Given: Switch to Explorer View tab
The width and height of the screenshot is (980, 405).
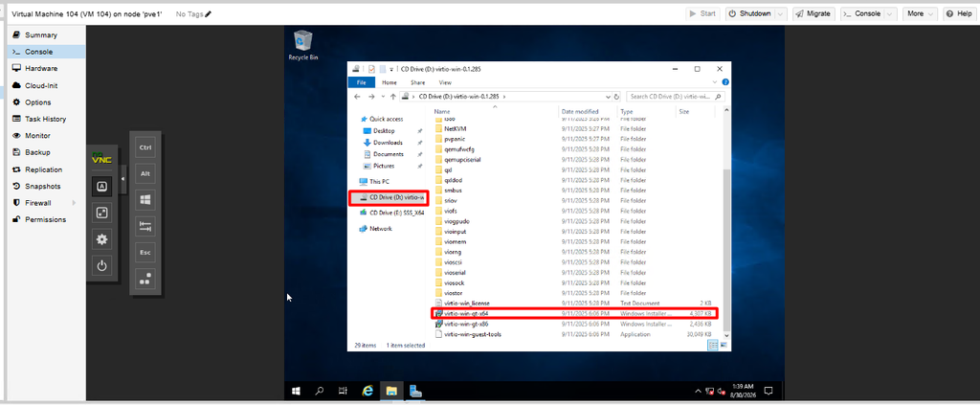Looking at the screenshot, I should (445, 82).
